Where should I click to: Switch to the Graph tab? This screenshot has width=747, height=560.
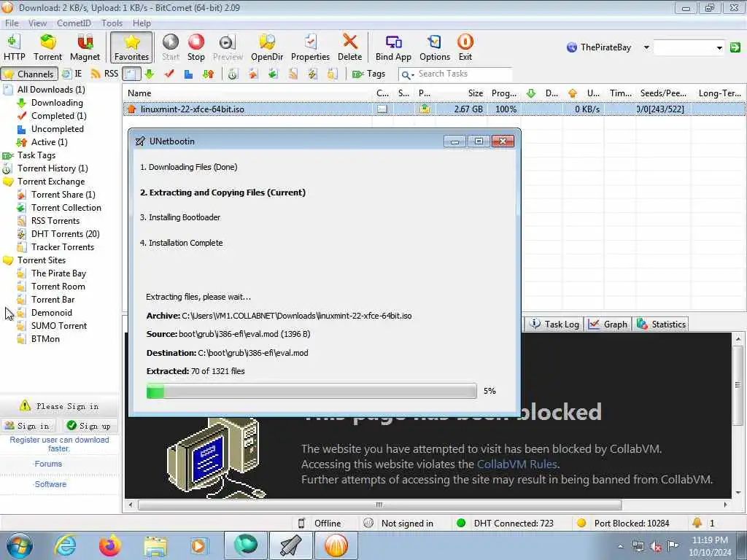coord(608,324)
